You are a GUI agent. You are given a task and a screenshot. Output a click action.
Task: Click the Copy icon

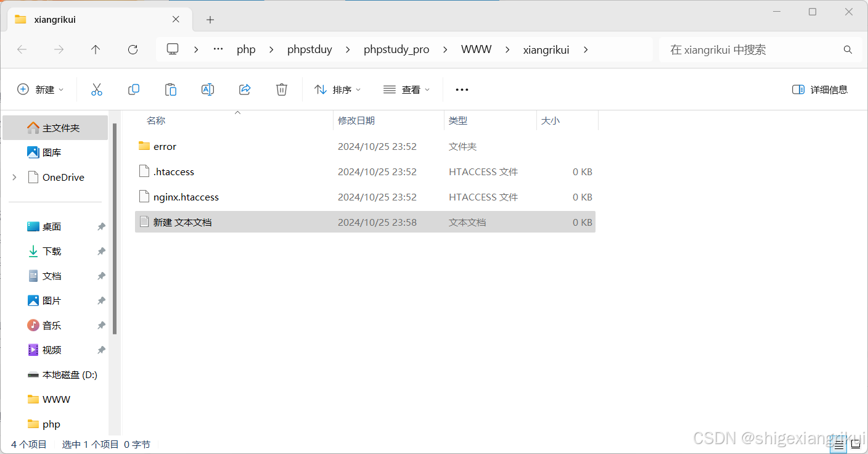134,89
